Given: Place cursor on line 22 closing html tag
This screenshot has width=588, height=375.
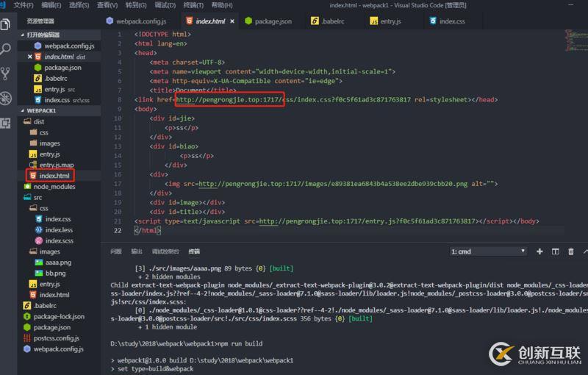Looking at the screenshot, I should [148, 231].
